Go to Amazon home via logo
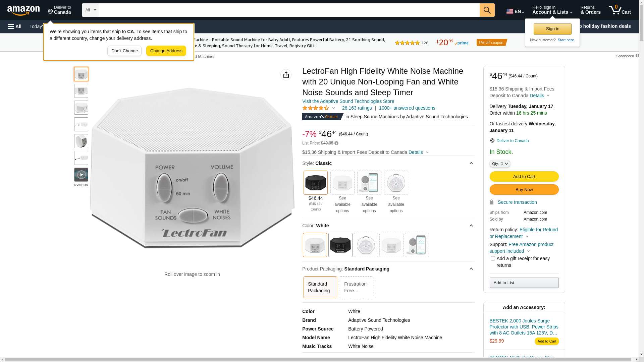This screenshot has height=362, width=644. (23, 11)
